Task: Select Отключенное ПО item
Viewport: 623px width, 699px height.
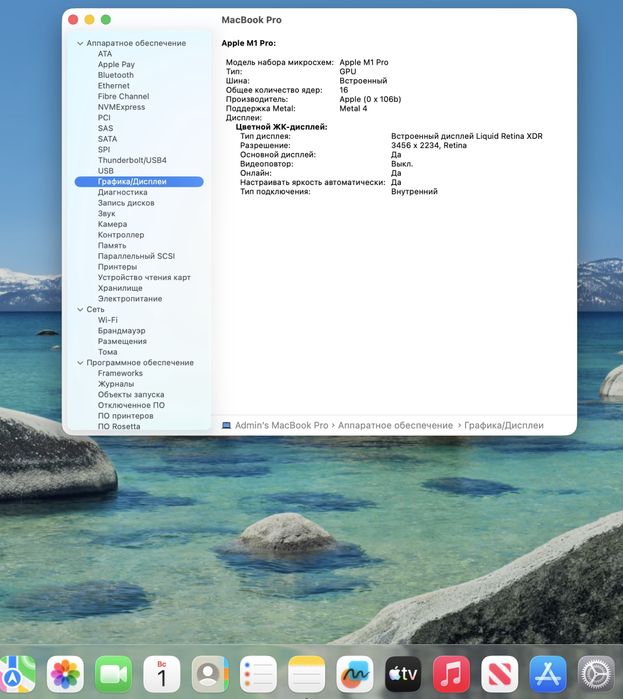Action: tap(131, 405)
